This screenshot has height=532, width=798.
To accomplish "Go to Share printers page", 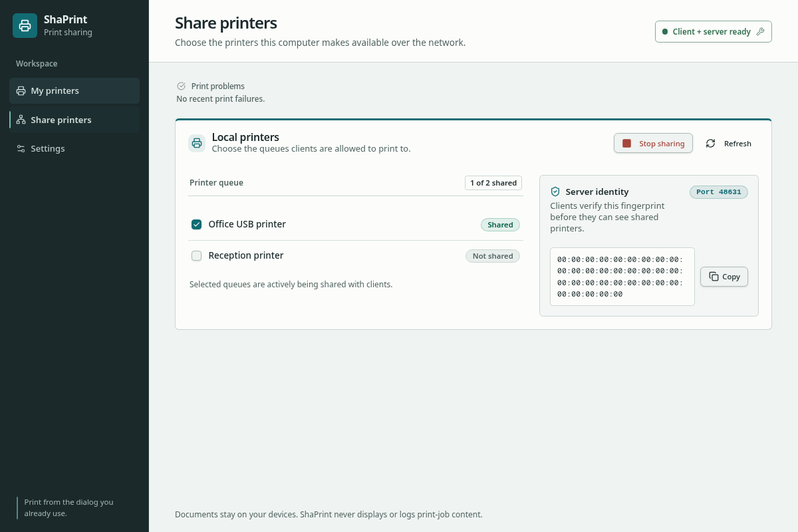I will point(74,120).
